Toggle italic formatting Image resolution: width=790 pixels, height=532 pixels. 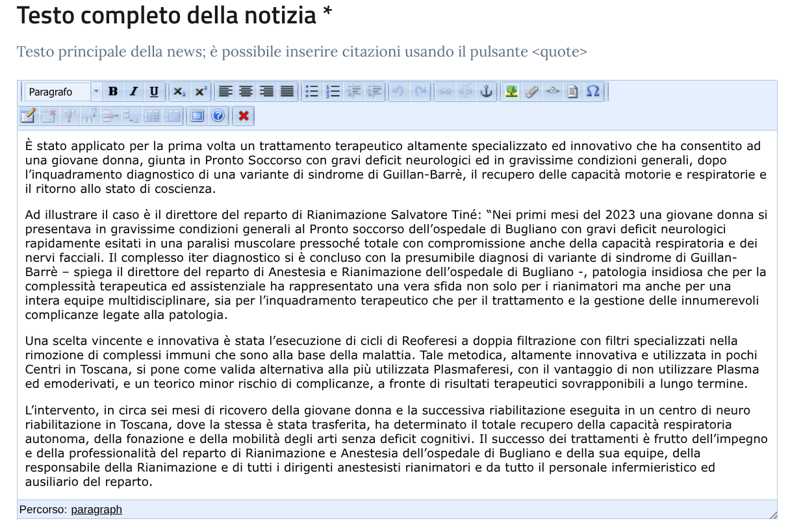tap(133, 92)
